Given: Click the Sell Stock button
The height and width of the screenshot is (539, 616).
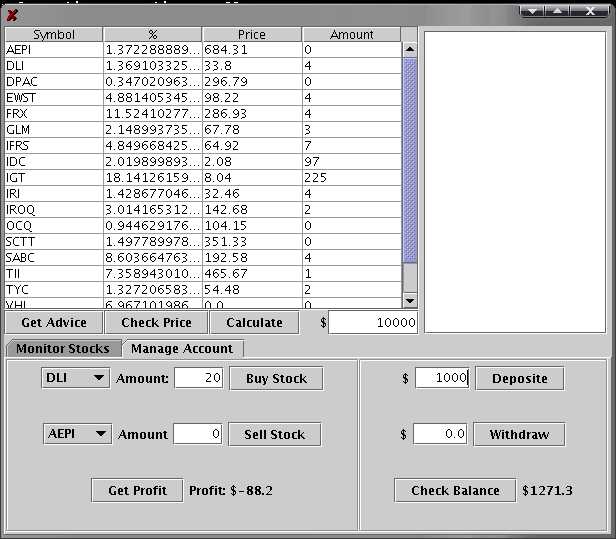Looking at the screenshot, I should 274,434.
